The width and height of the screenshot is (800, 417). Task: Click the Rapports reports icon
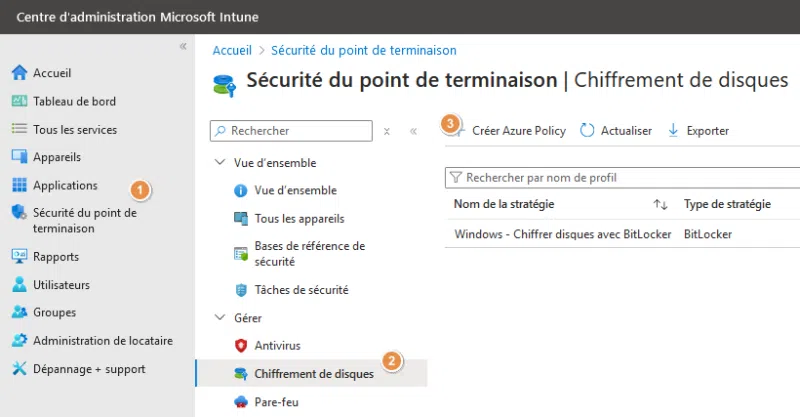(x=18, y=256)
